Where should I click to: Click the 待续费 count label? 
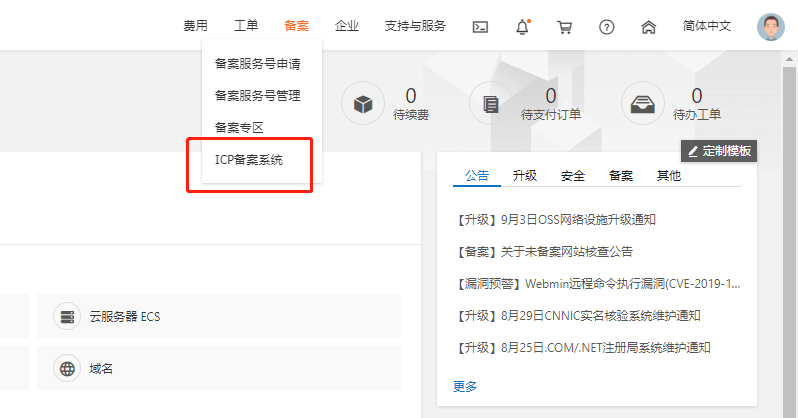(x=411, y=115)
